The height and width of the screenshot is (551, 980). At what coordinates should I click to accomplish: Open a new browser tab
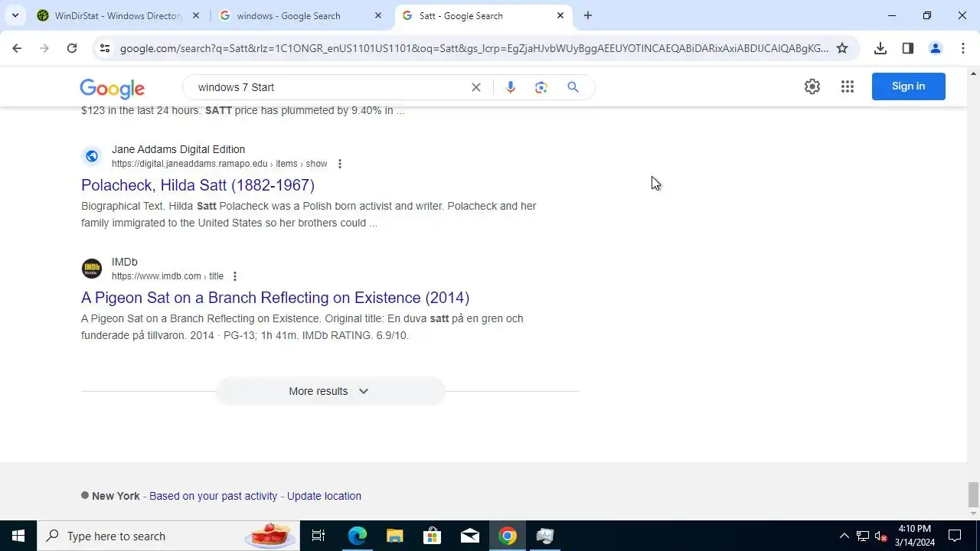pos(588,15)
